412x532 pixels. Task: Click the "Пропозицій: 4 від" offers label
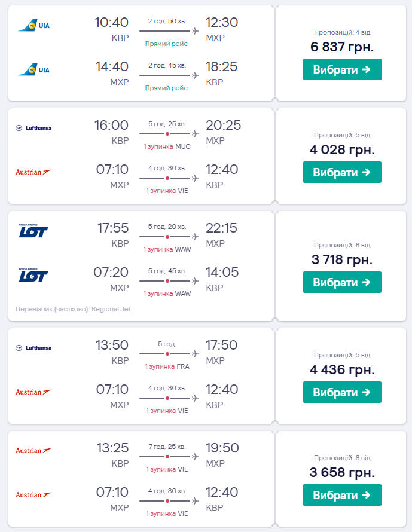(x=342, y=32)
